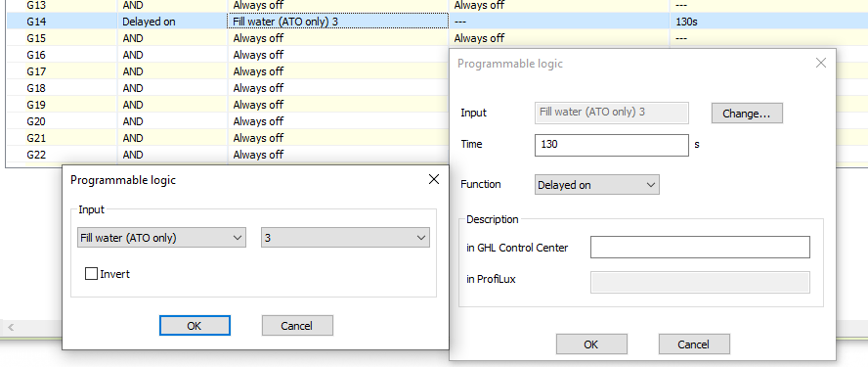Click the AND cell in row G15

172,38
